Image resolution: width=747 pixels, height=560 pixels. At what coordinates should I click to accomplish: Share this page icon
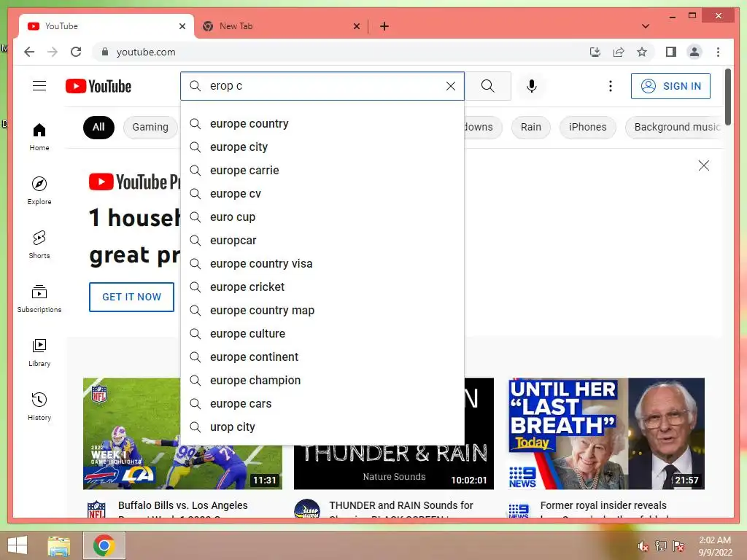[619, 52]
